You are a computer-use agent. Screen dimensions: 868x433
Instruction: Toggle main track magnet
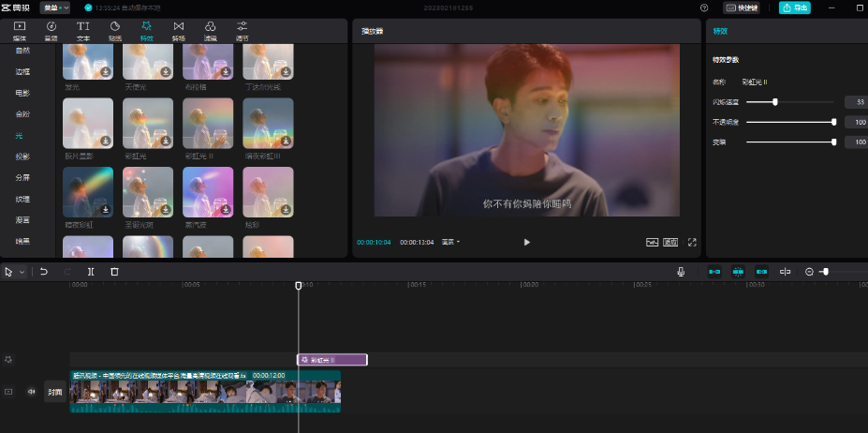pos(714,272)
